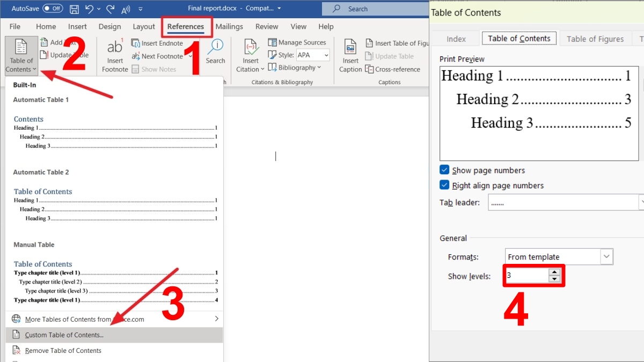The height and width of the screenshot is (362, 644).
Task: Click Insert Table of Figures
Action: pos(398,43)
